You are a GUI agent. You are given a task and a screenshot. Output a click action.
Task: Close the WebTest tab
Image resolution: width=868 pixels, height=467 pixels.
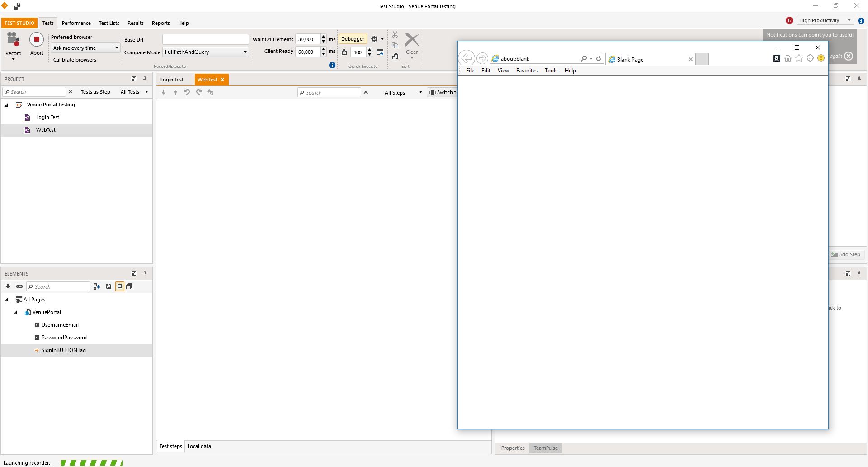coord(222,80)
